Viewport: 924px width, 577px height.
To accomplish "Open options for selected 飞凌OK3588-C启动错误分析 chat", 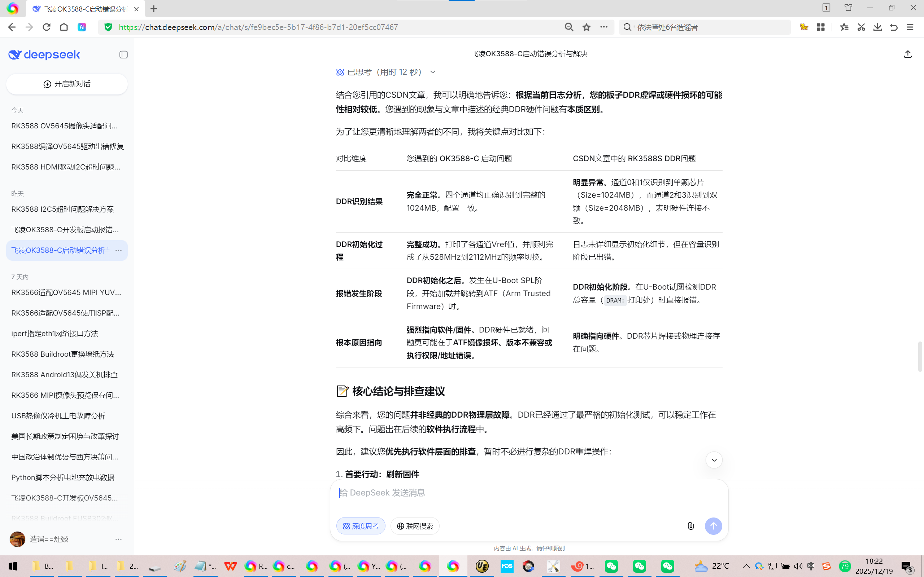I will [118, 250].
